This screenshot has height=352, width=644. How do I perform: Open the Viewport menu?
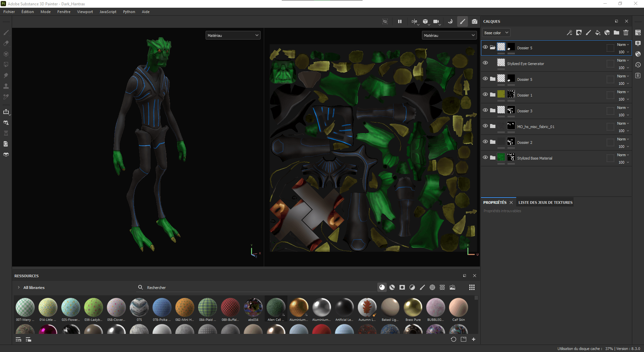click(x=85, y=12)
